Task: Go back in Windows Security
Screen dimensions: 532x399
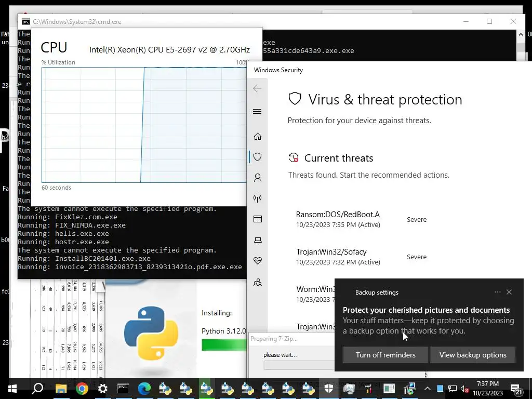Action: click(257, 88)
